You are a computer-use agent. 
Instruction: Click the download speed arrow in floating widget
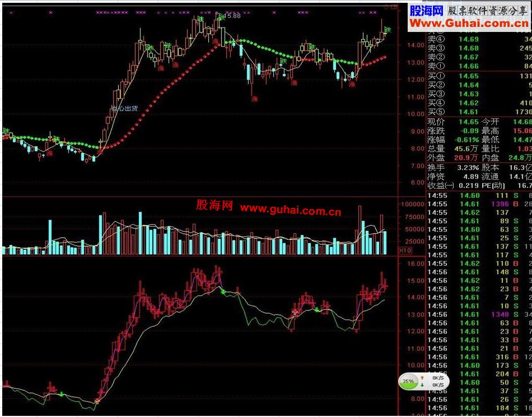point(422,385)
